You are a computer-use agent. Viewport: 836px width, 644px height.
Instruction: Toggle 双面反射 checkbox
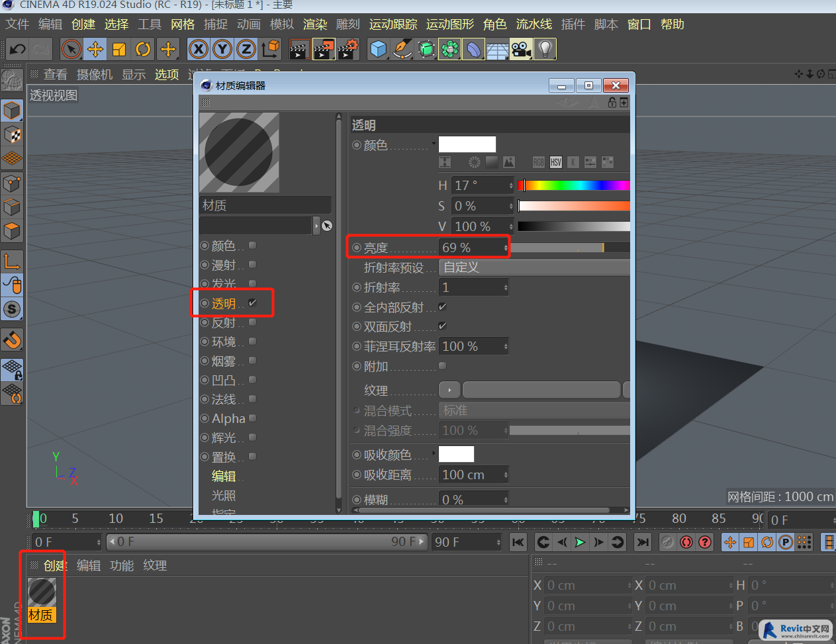click(x=442, y=326)
